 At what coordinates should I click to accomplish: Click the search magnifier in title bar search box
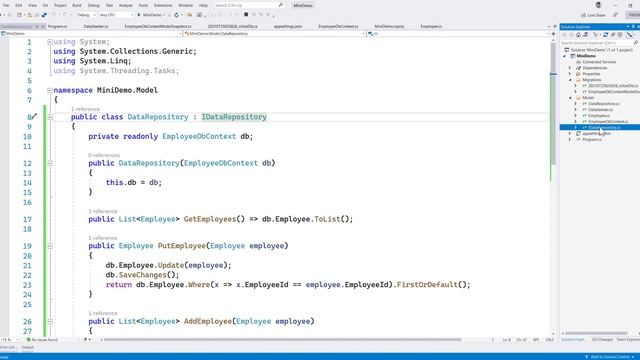[280, 5]
